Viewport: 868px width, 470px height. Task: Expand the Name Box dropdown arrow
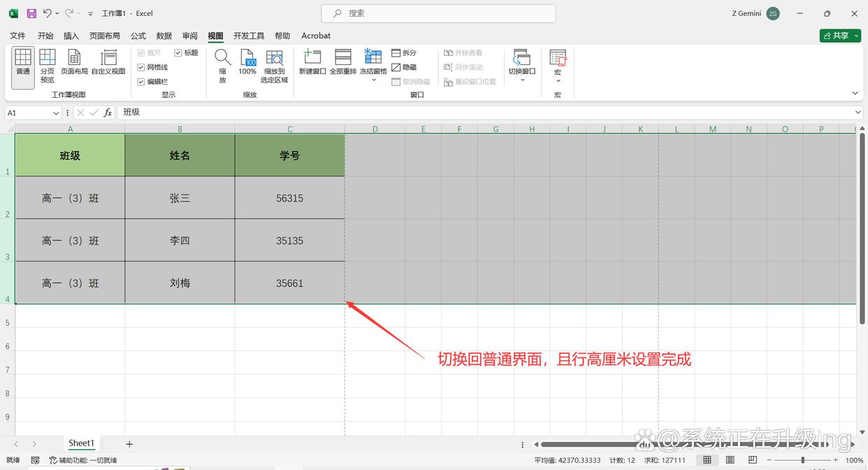56,113
